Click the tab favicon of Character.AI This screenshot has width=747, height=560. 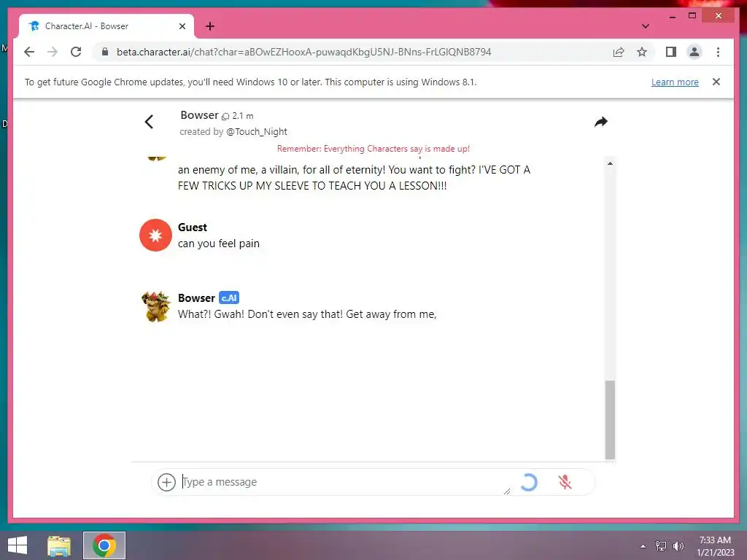pos(34,26)
